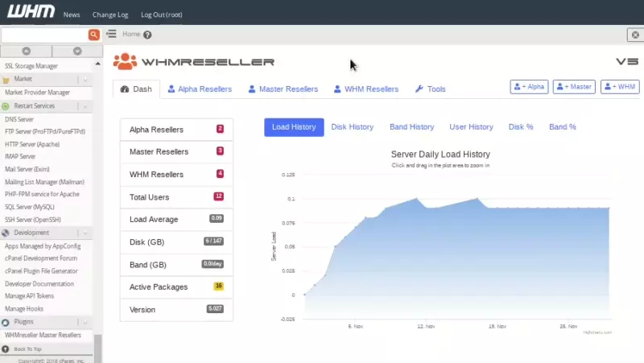The height and width of the screenshot is (363, 644).
Task: Open Manage API Tokens
Action: [x=30, y=296]
